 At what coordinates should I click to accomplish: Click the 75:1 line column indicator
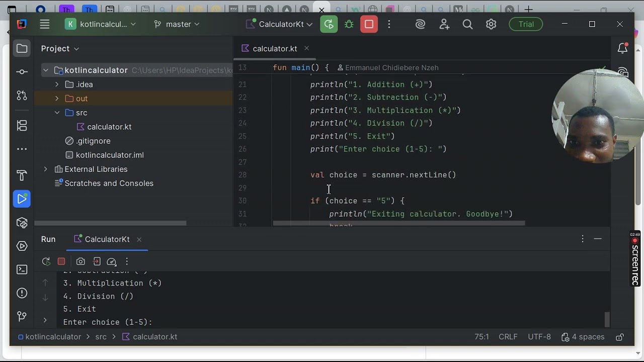point(481,337)
